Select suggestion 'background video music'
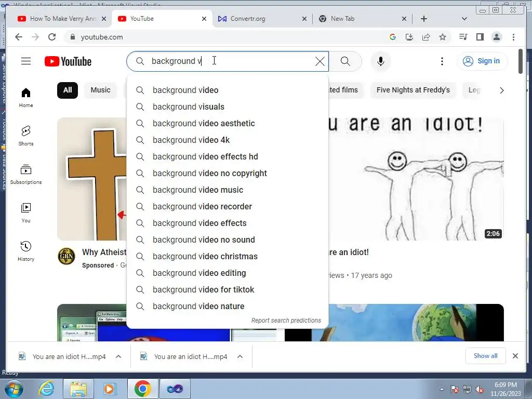This screenshot has width=532, height=399. click(x=228, y=190)
